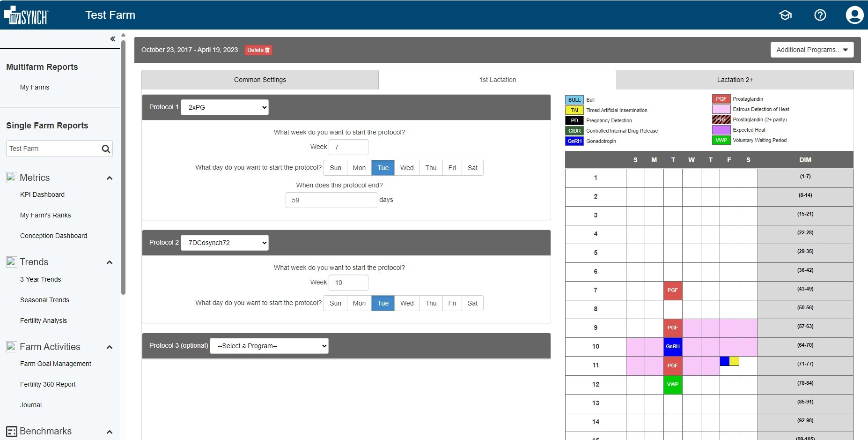The height and width of the screenshot is (440, 868).
Task: Click the purple Expected Heat legend swatch
Action: [x=721, y=130]
